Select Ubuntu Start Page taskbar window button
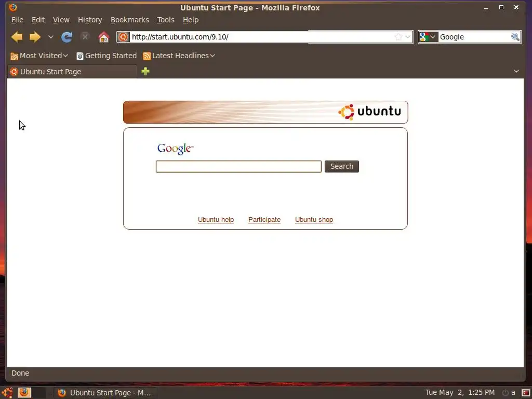Screen dimensions: 532x399 [x=105, y=393]
